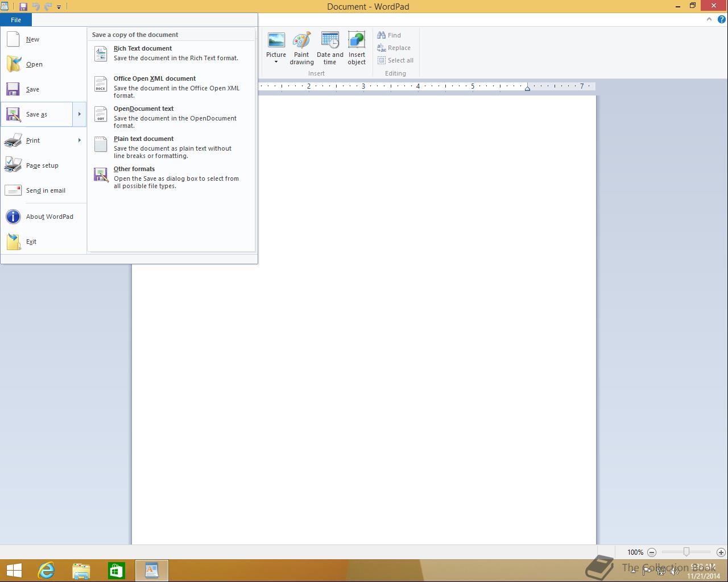Save as Plain text document
The image size is (728, 582).
171,147
